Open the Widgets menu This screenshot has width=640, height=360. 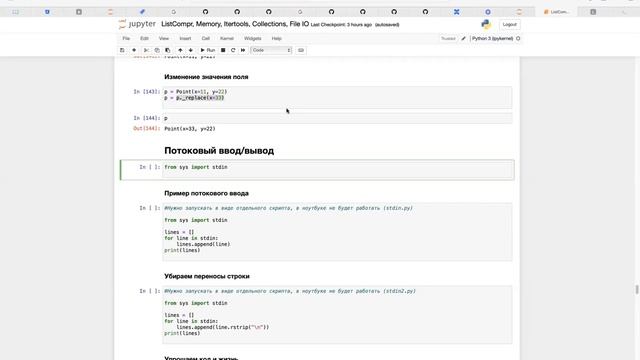coord(253,38)
